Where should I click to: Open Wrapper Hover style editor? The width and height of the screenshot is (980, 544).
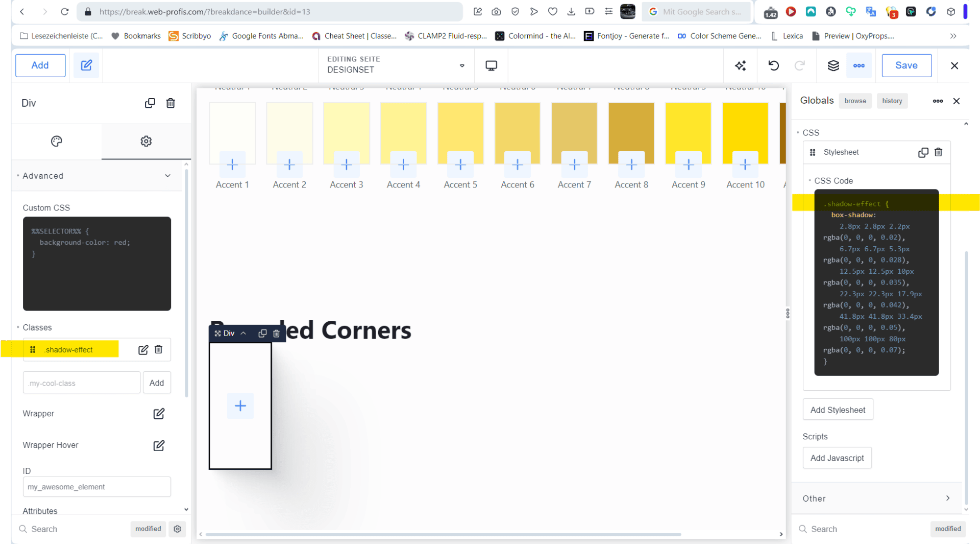pos(159,445)
